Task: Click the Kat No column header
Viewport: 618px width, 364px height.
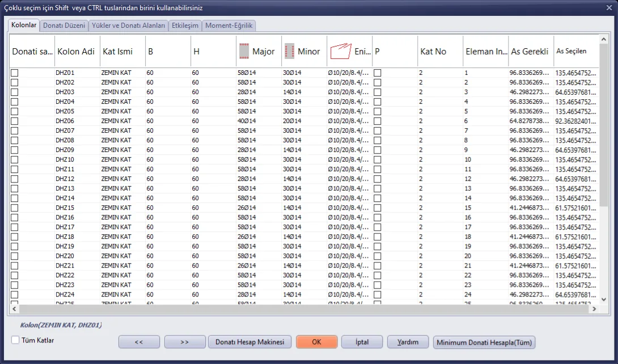Action: [440, 51]
